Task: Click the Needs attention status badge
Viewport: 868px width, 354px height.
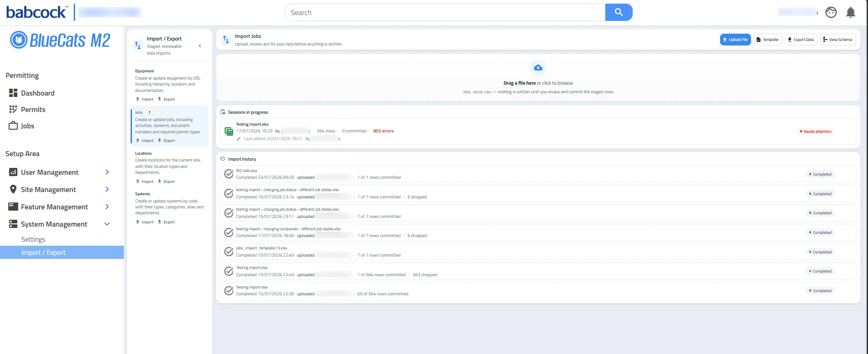Action: pyautogui.click(x=816, y=131)
